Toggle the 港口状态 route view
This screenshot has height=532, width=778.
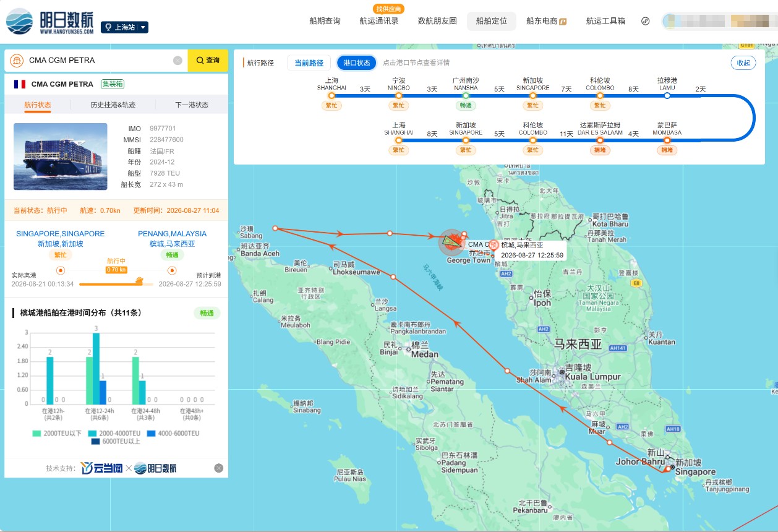(x=357, y=62)
